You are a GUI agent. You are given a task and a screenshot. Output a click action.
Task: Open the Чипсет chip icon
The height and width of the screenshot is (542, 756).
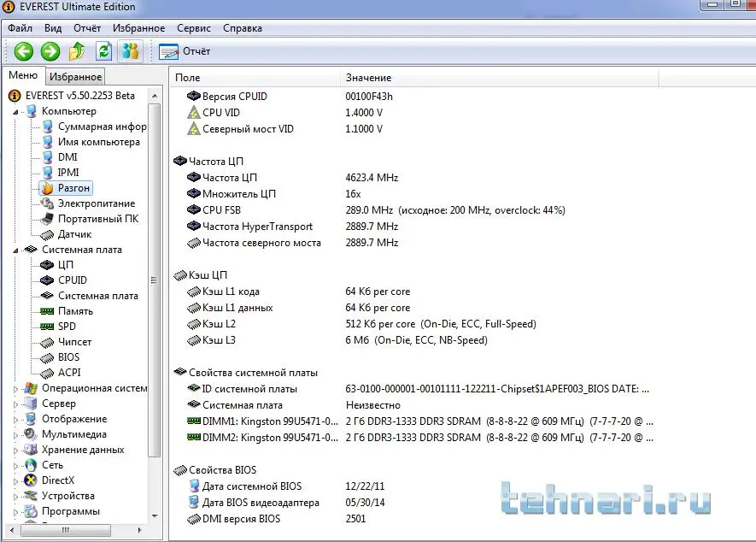(x=47, y=343)
